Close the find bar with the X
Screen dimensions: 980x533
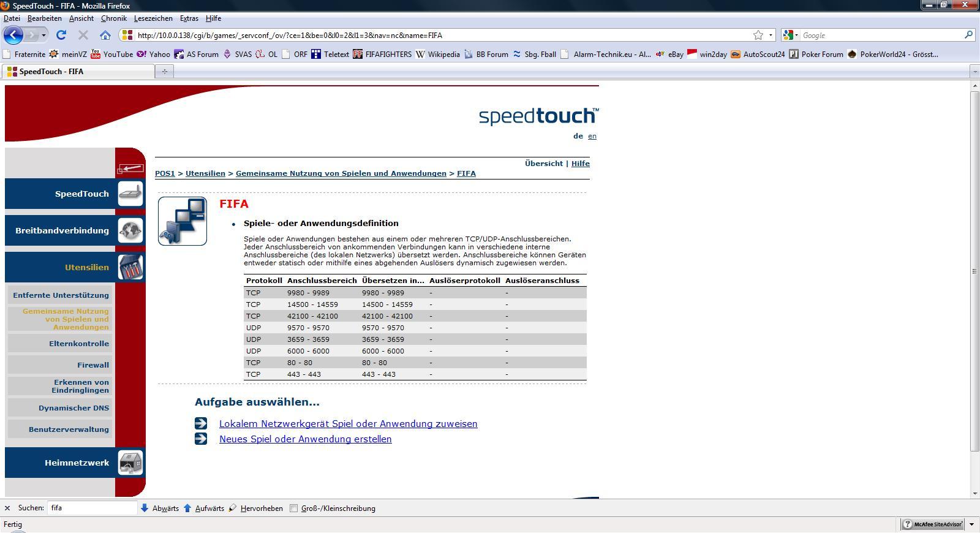(7, 508)
